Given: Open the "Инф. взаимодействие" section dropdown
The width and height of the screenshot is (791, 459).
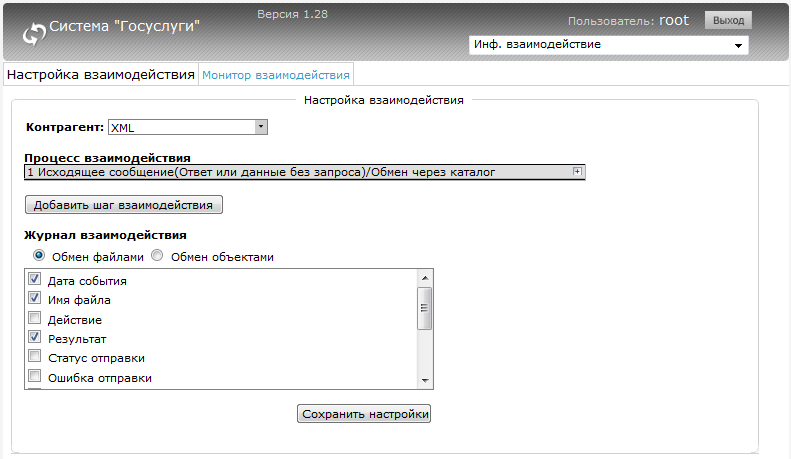Looking at the screenshot, I should [x=608, y=45].
